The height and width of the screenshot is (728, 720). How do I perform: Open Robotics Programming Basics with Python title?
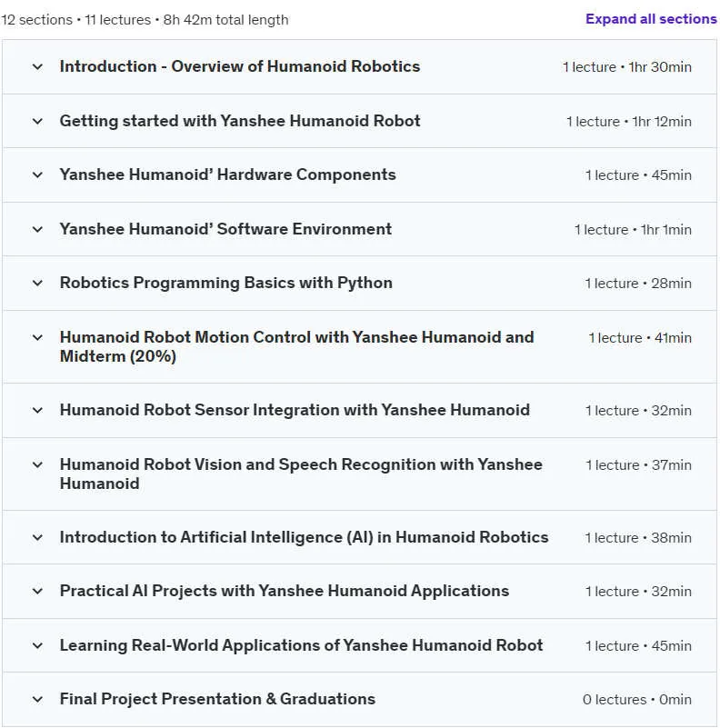[226, 283]
